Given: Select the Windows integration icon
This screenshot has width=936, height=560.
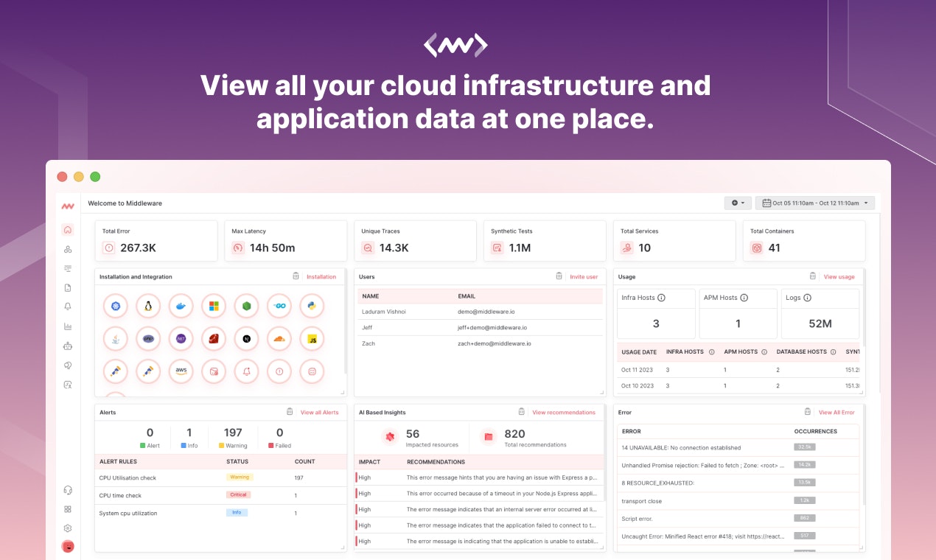Looking at the screenshot, I should click(x=214, y=306).
